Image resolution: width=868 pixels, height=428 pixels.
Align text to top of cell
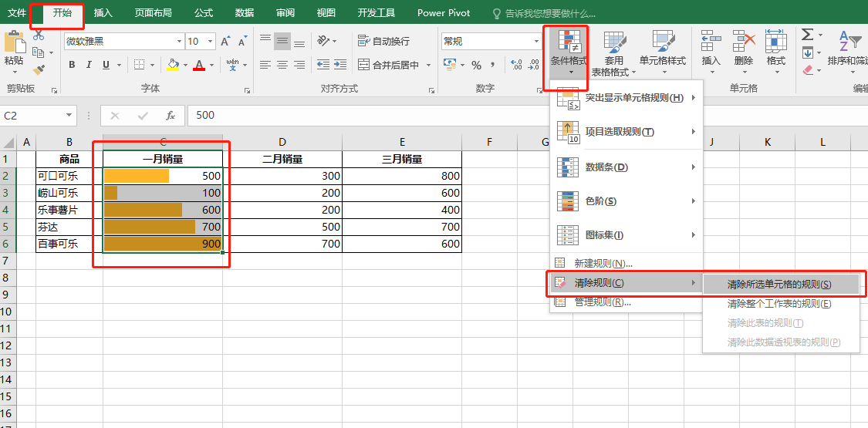[265, 40]
